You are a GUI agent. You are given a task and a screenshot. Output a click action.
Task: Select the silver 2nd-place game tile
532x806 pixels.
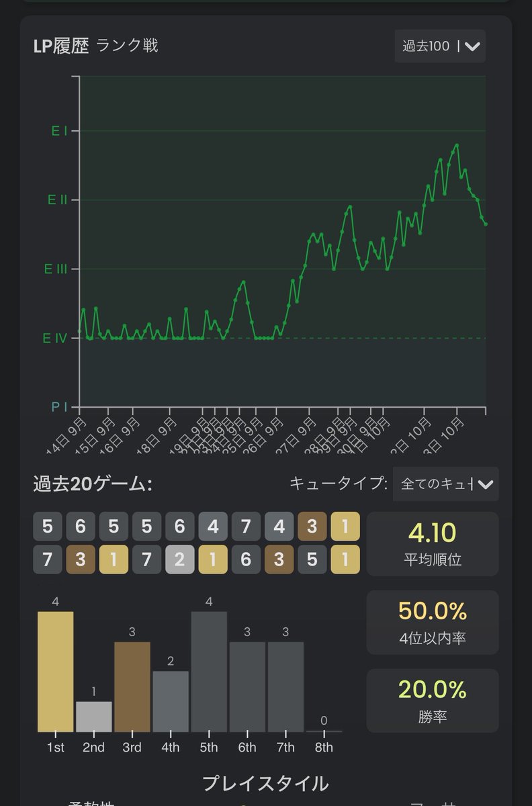[179, 559]
